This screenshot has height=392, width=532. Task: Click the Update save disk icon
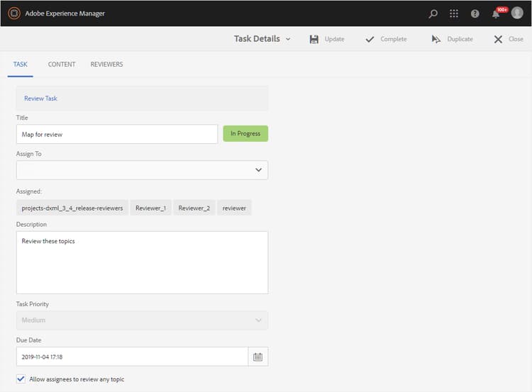[314, 39]
